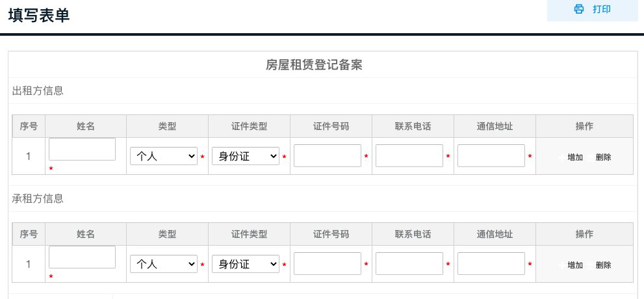
Task: Open the 证件类型 dropdown for 出租方
Action: [x=245, y=156]
